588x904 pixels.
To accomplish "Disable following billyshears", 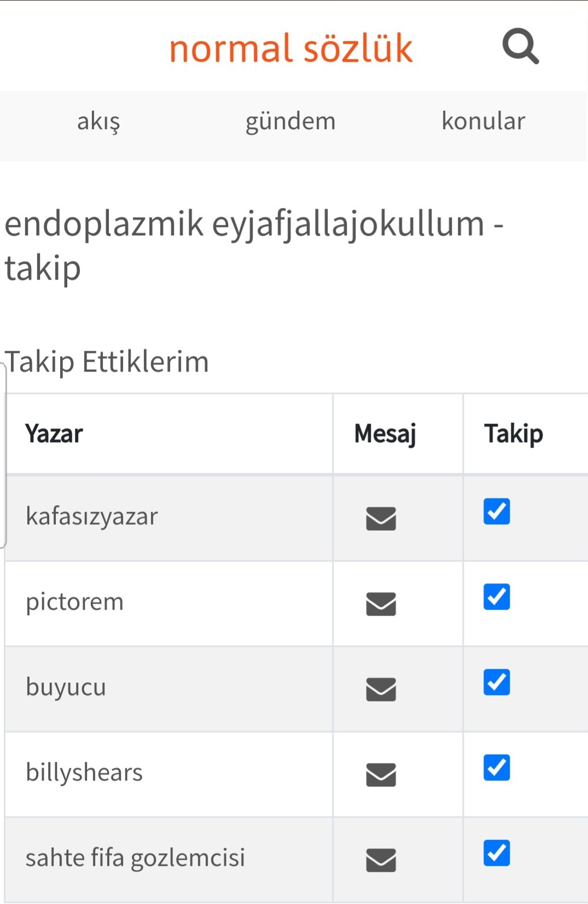I will 497,767.
